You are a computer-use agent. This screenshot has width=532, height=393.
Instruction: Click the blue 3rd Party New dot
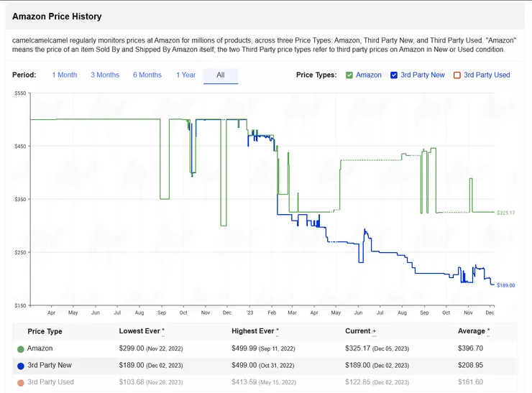point(21,366)
